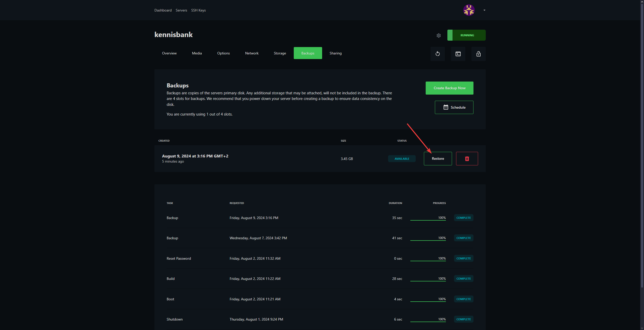Click the restart server icon

point(437,54)
